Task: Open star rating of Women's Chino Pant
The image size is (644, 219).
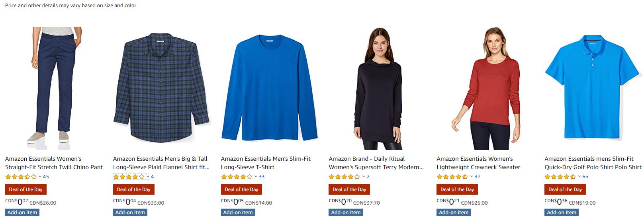Action: (x=21, y=177)
